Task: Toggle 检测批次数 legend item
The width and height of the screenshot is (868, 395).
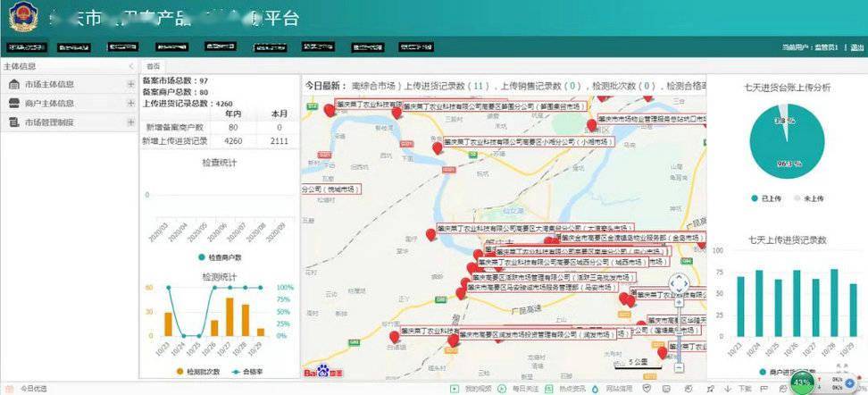Action: pos(196,371)
